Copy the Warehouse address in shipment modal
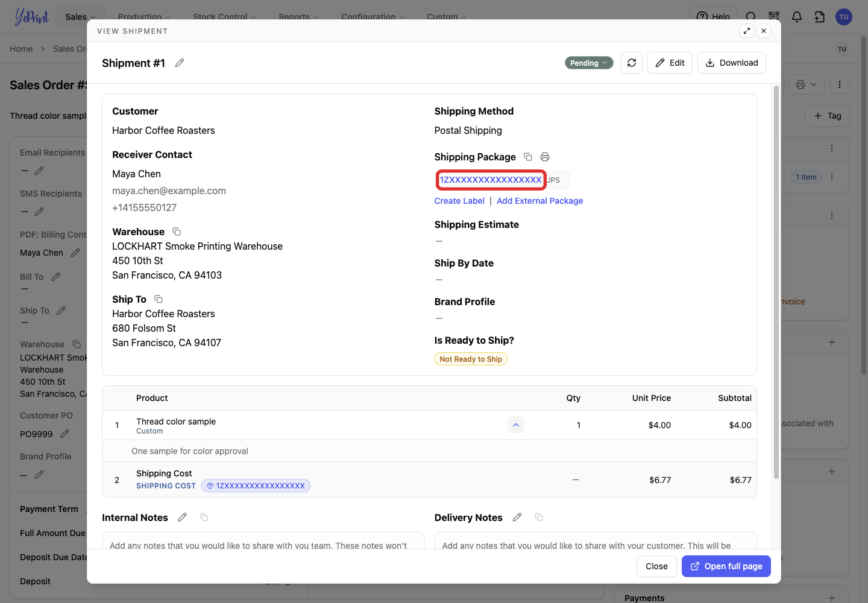Screen dimensions: 868x603 click(177, 232)
